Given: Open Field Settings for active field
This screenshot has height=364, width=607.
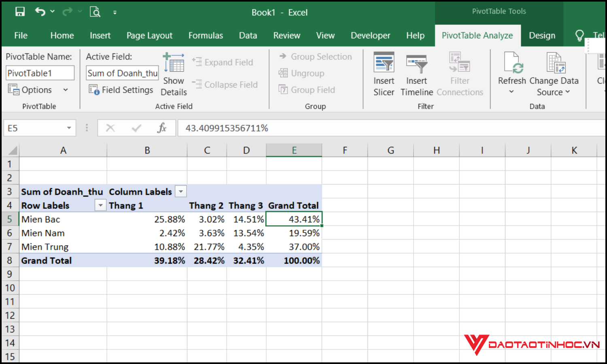Looking at the screenshot, I should (121, 89).
